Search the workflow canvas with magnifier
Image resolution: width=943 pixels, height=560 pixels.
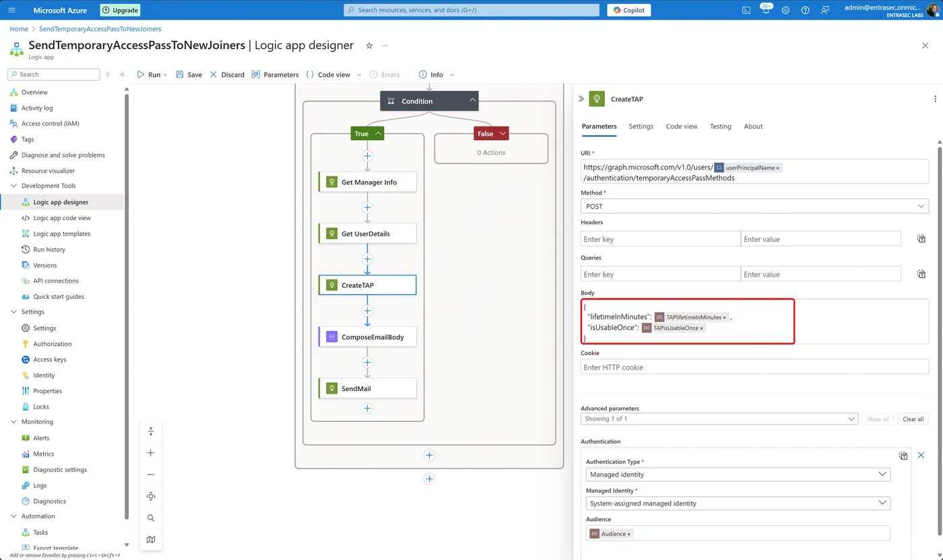(x=151, y=518)
